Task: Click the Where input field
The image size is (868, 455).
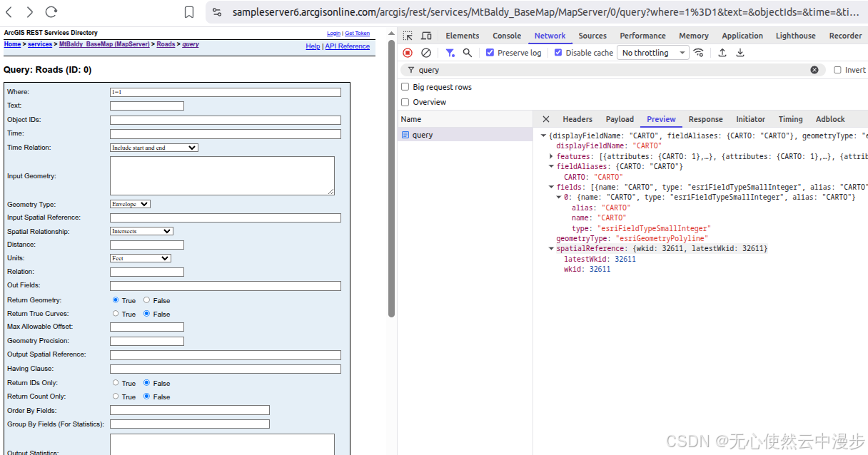Action: coord(226,92)
